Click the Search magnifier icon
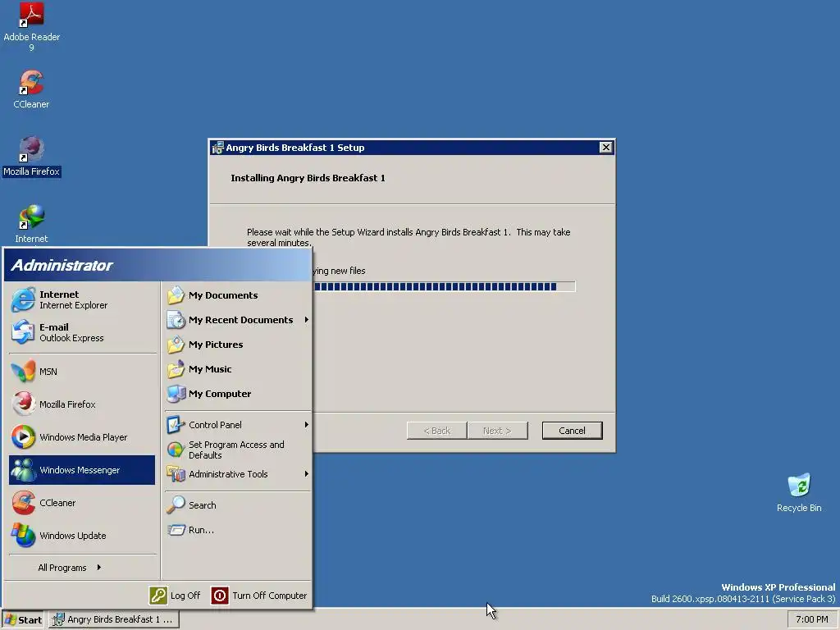The width and height of the screenshot is (840, 630). tap(176, 505)
